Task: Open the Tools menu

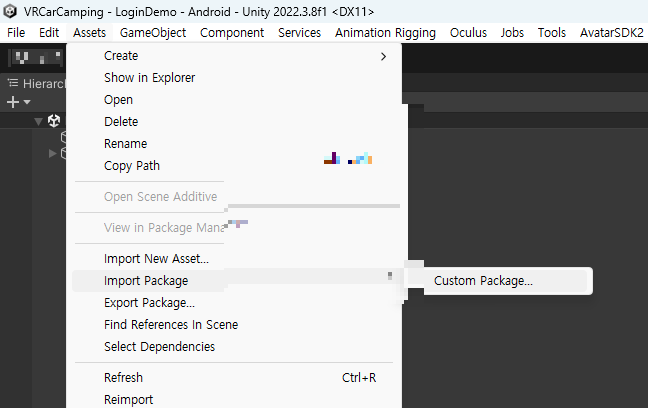Action: coord(552,33)
